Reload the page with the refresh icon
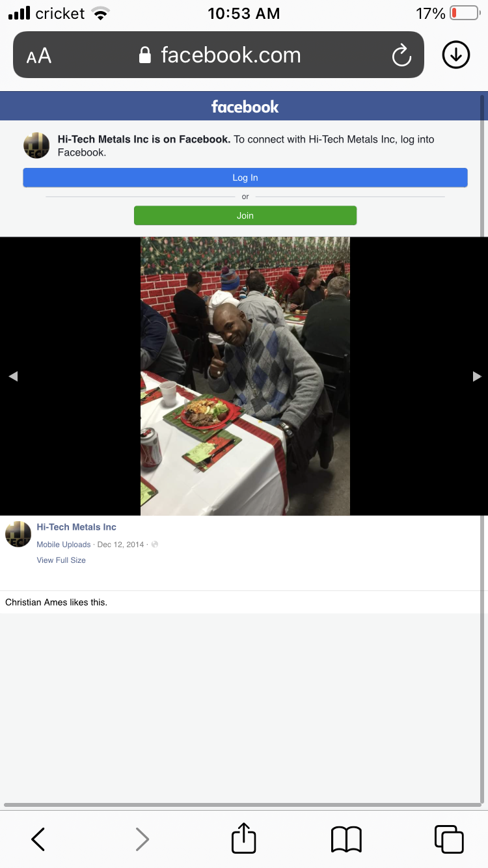The image size is (488, 868). point(401,55)
